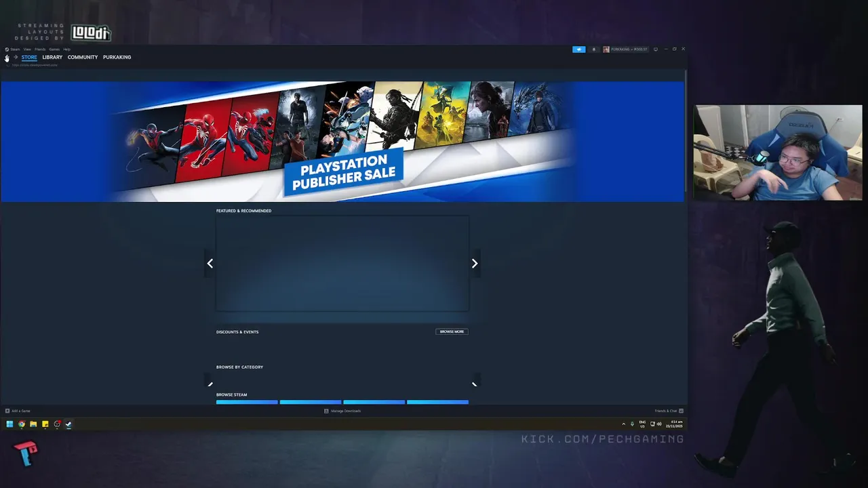Open the Help menu

[x=66, y=49]
